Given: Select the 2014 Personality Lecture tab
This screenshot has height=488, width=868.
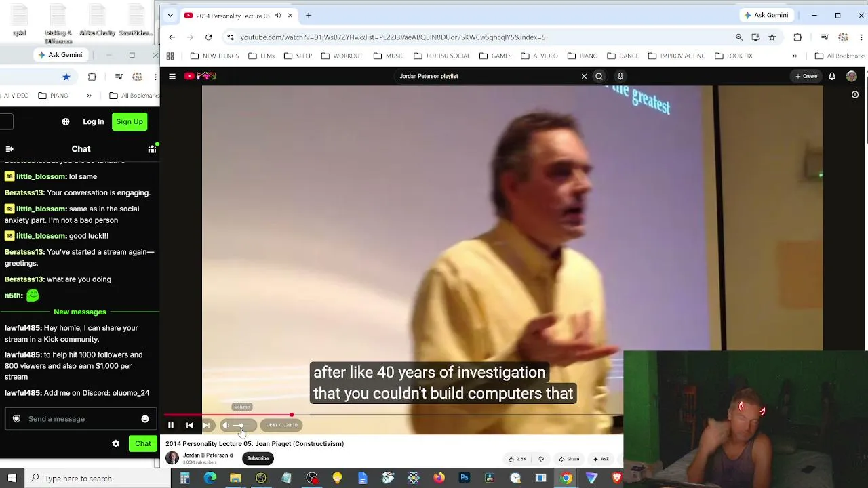Looking at the screenshot, I should coord(234,16).
